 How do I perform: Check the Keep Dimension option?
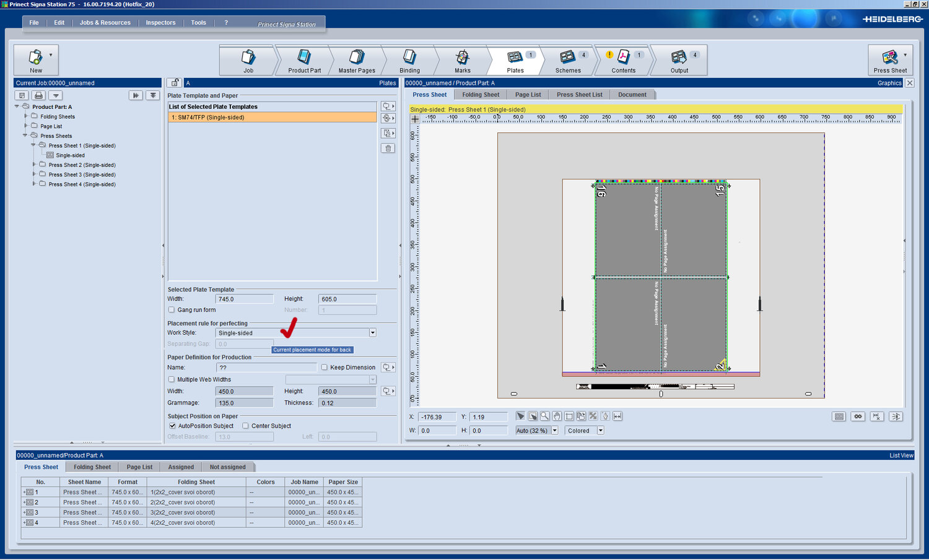click(324, 368)
